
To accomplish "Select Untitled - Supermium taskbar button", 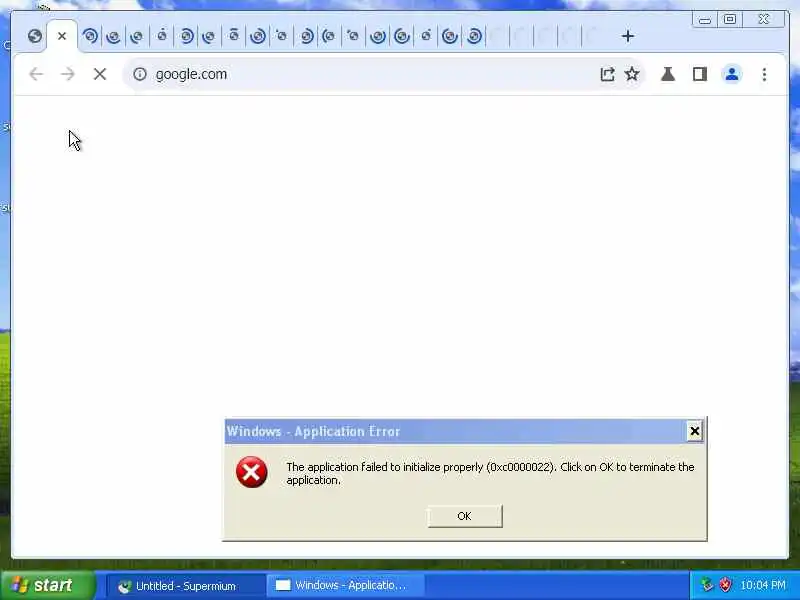I will 186,586.
